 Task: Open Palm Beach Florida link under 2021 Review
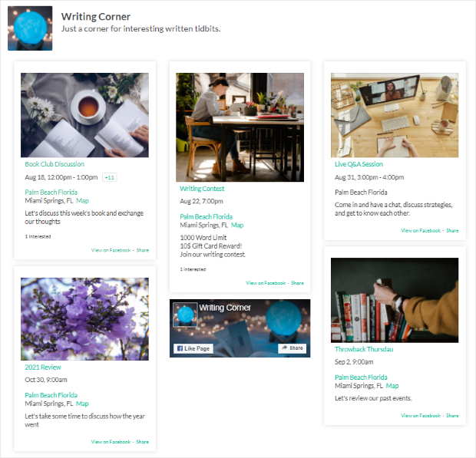tap(51, 395)
